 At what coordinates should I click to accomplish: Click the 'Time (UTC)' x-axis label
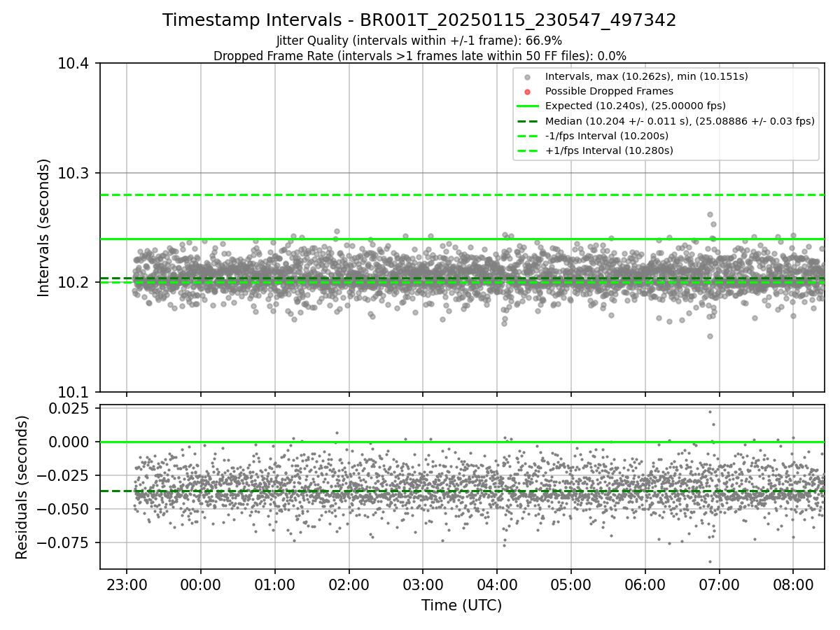(x=461, y=605)
